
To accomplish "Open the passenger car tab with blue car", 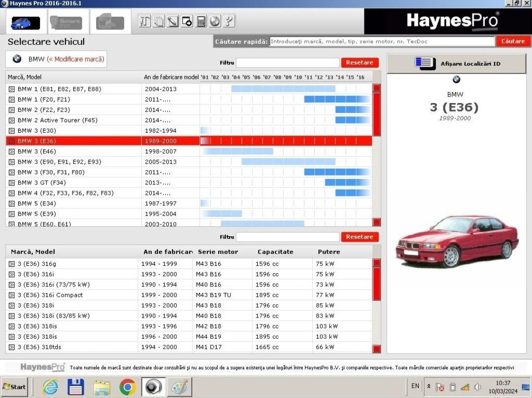I will point(26,23).
